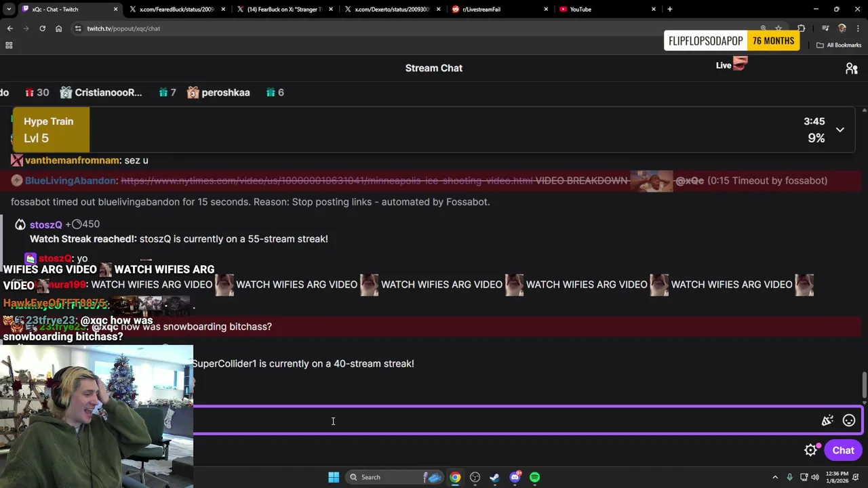Click the Watch Streak reached! message
Viewport: 868px width, 488px height.
[x=179, y=239]
